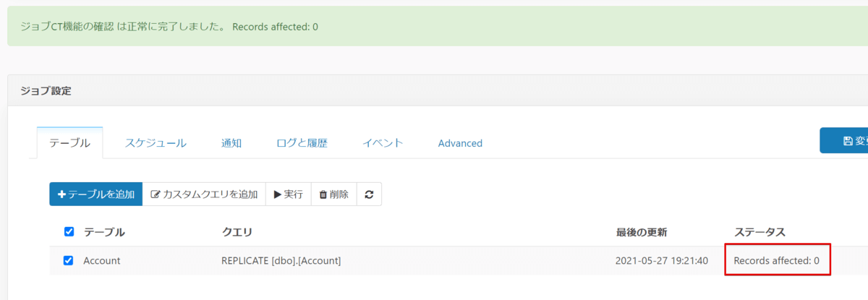Image resolution: width=868 pixels, height=300 pixels.
Task: Click the 削除 trash button
Action: (333, 194)
